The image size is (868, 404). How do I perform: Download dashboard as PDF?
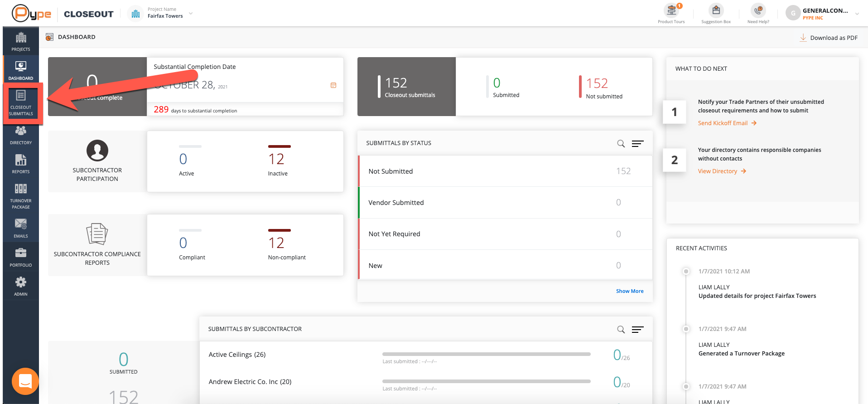[x=829, y=38]
